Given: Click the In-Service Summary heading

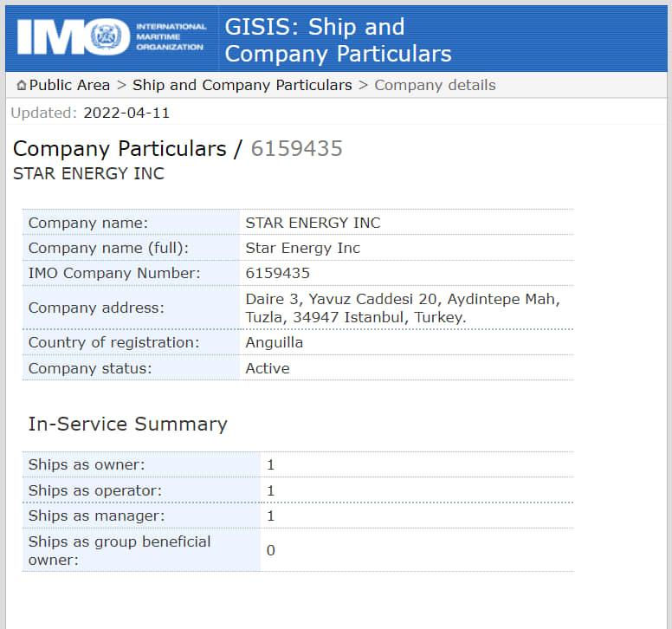Looking at the screenshot, I should [x=127, y=424].
